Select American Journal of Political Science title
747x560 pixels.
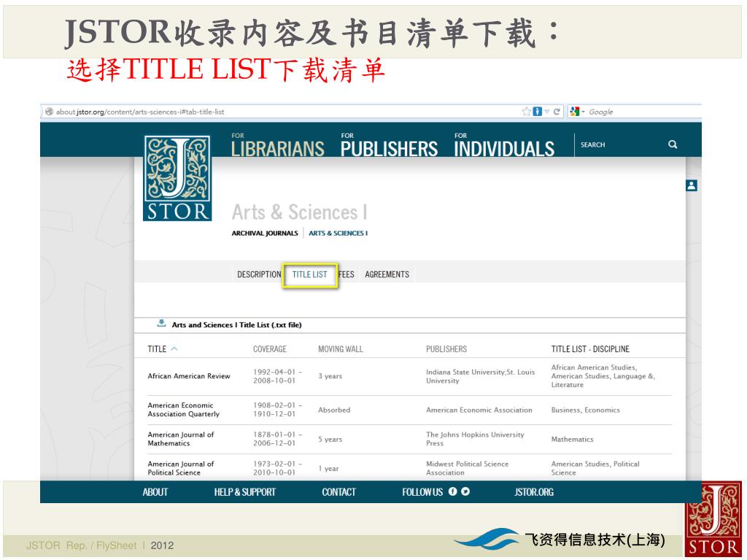181,468
